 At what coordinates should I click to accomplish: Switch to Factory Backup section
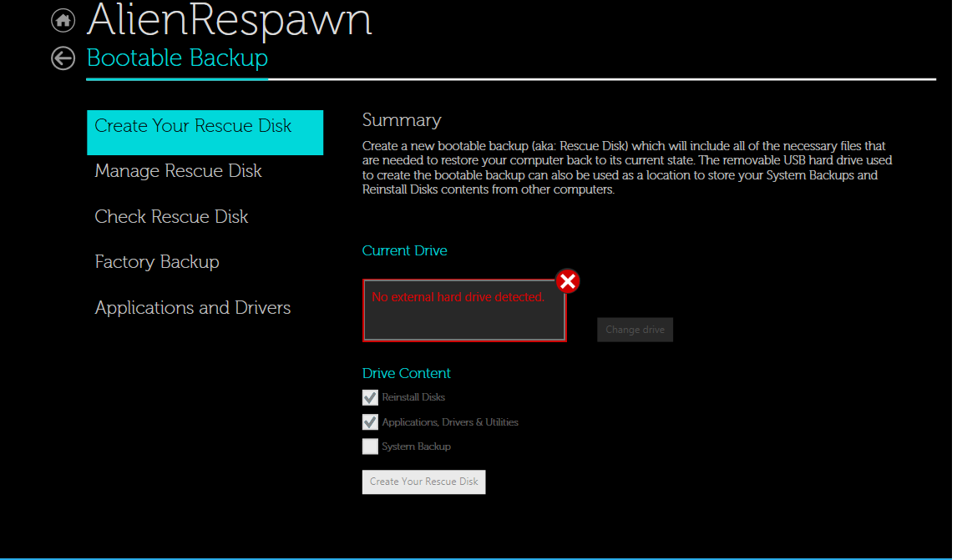click(x=156, y=262)
